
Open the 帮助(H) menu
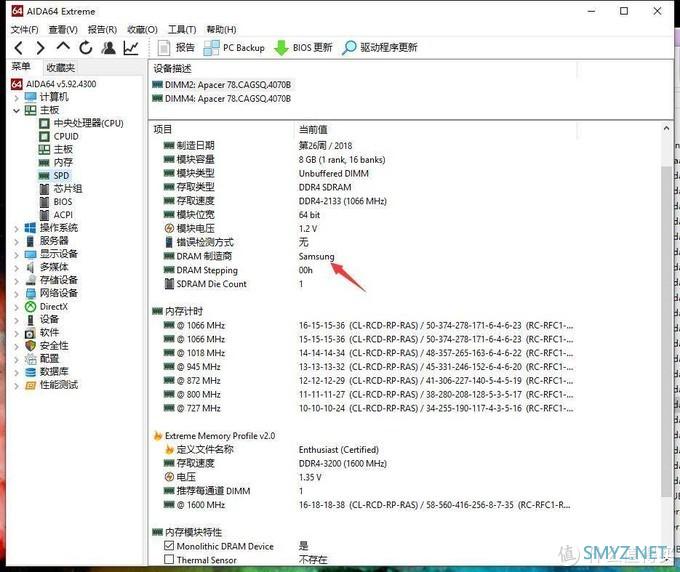(221, 29)
